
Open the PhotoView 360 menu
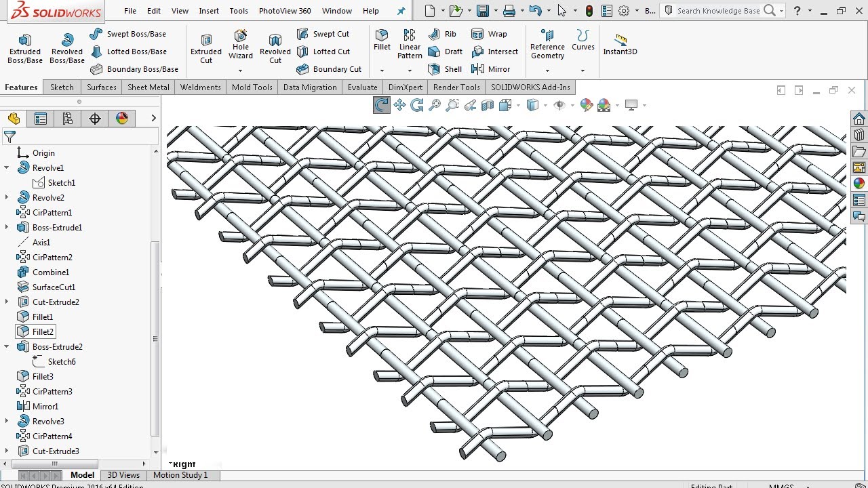tap(285, 11)
